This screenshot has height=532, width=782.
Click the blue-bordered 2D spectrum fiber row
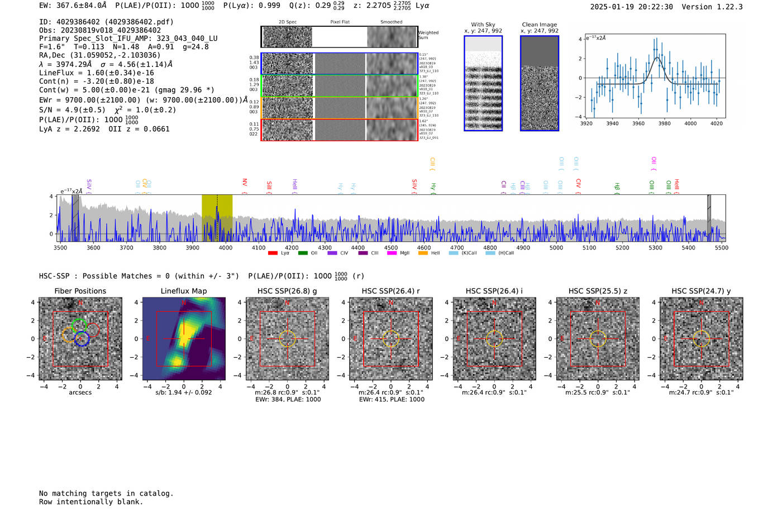tap(340, 64)
